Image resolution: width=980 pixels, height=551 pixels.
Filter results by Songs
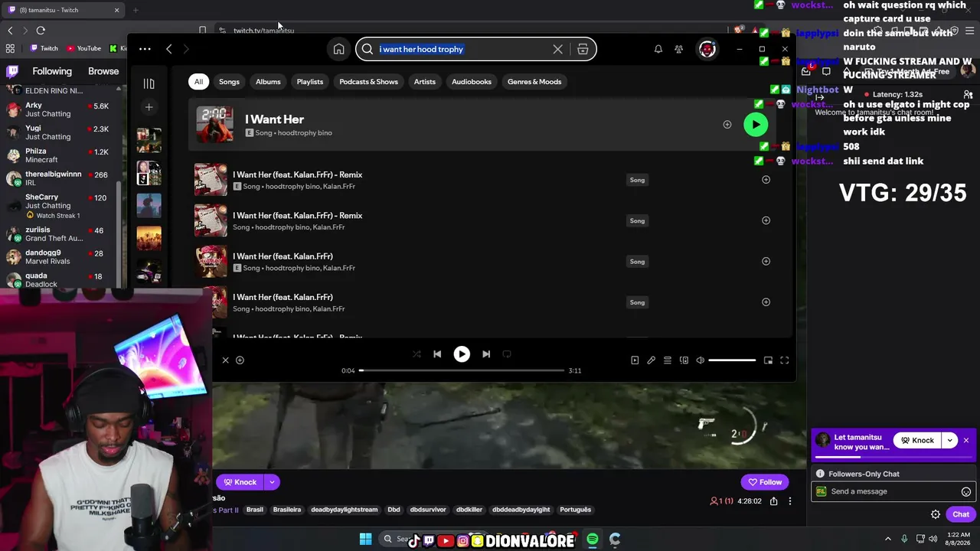pyautogui.click(x=229, y=82)
